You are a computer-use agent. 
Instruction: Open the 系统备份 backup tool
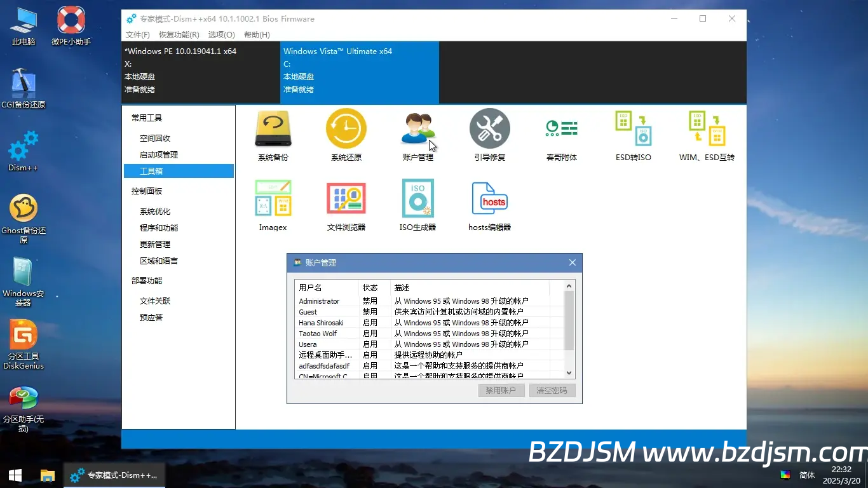(x=273, y=135)
